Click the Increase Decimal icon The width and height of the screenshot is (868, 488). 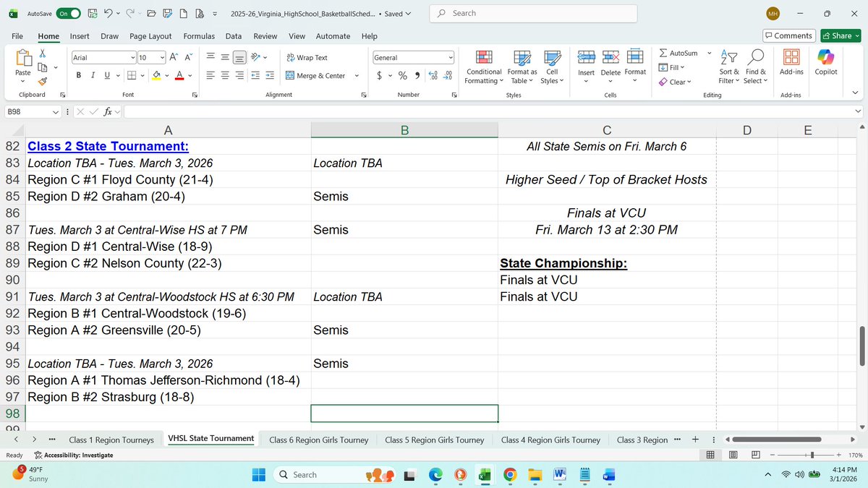[433, 75]
